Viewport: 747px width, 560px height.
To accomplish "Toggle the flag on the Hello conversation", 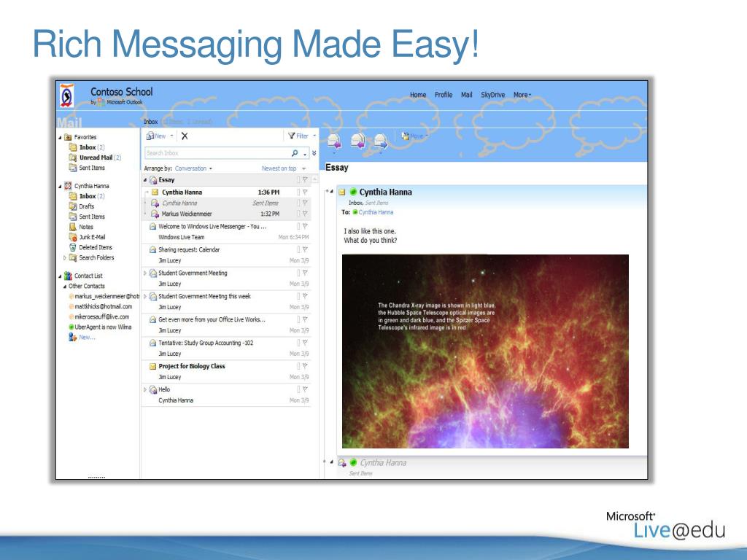I will [305, 389].
